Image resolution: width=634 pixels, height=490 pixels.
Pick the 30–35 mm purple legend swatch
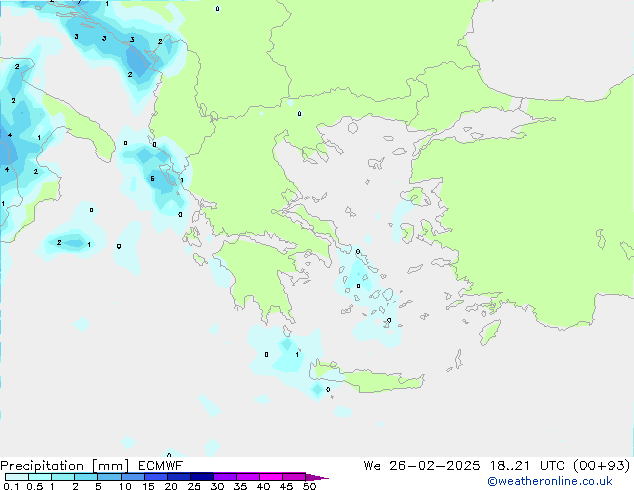pos(225,477)
